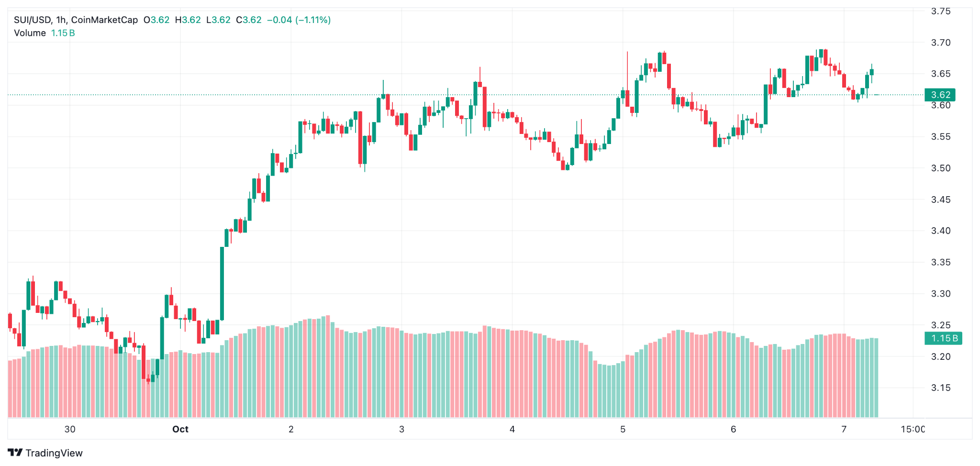Click the −0.04 (−1.11%) change value
This screenshot has height=466, width=980.
point(299,20)
